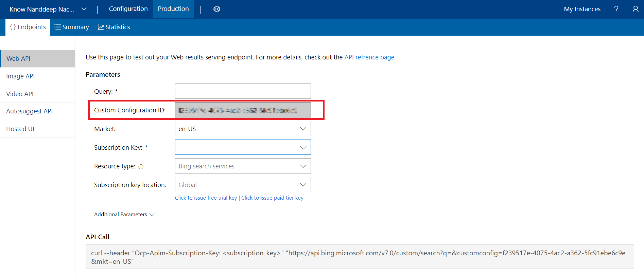The height and width of the screenshot is (276, 644).
Task: Click into the Query input field
Action: [243, 91]
